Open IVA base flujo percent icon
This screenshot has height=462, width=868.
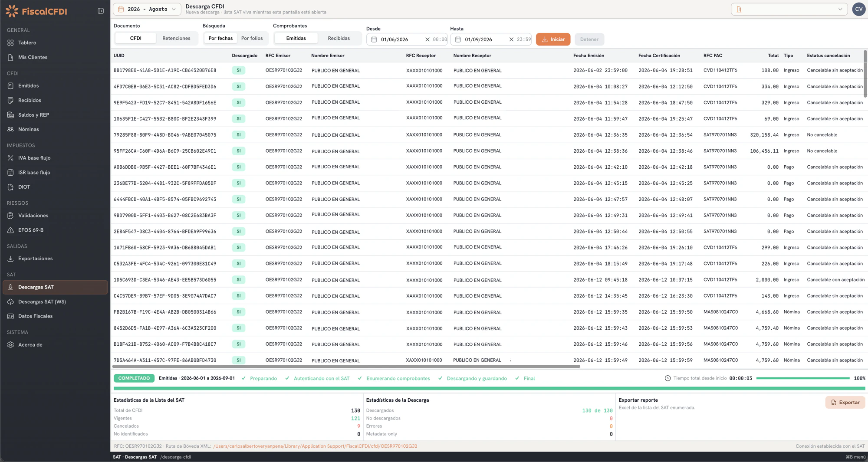(x=10, y=158)
